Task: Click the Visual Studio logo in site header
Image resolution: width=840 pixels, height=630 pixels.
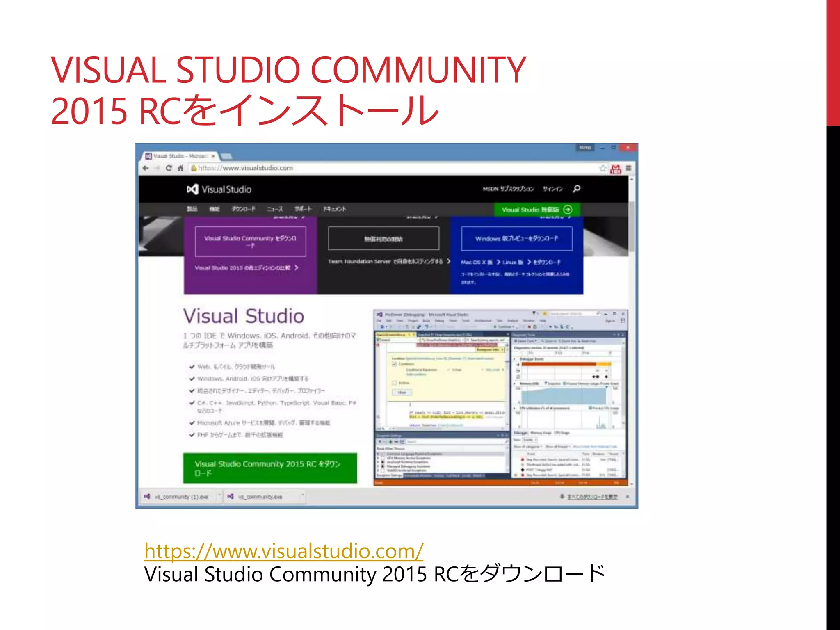Action: [219, 189]
